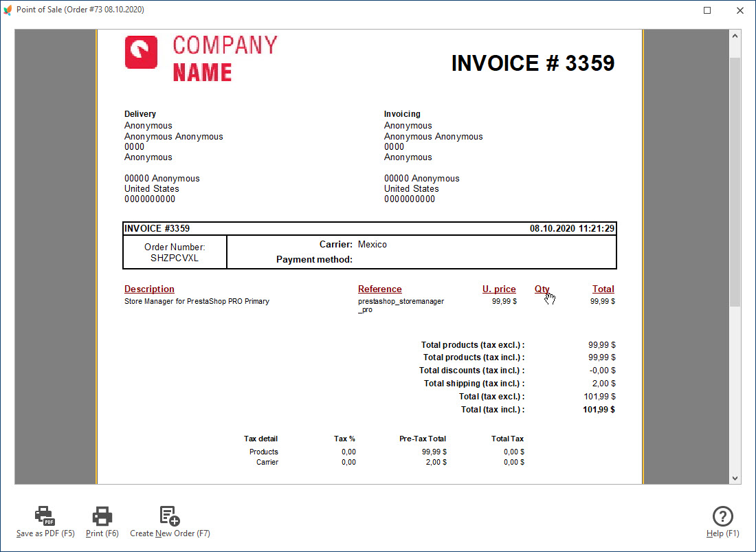Image resolution: width=756 pixels, height=552 pixels.
Task: Click the Create New Order document icon
Action: (x=170, y=516)
